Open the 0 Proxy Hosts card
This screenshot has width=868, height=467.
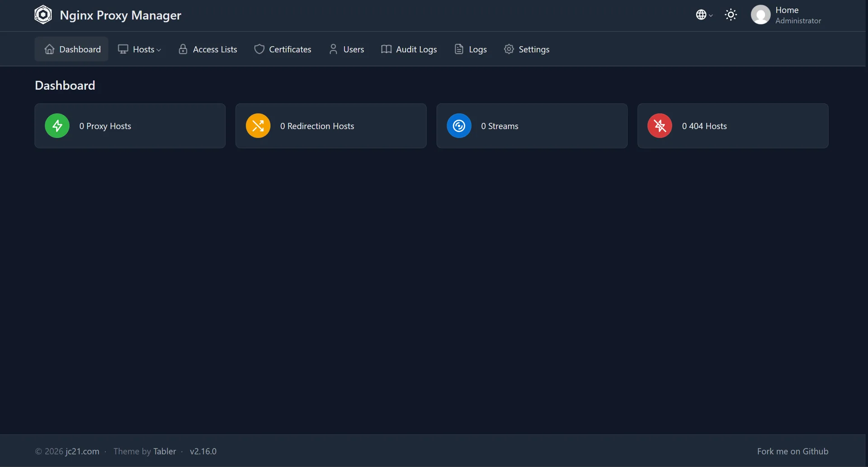[x=130, y=126]
